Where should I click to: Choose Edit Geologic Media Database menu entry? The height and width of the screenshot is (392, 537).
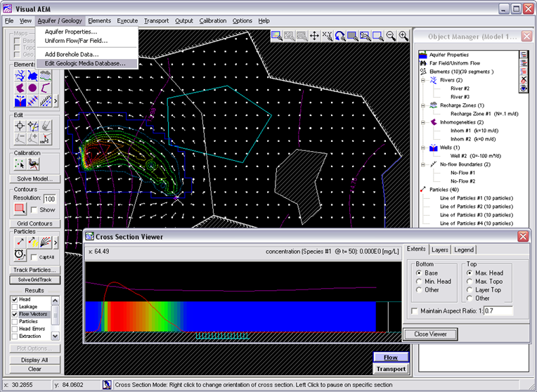pos(85,63)
